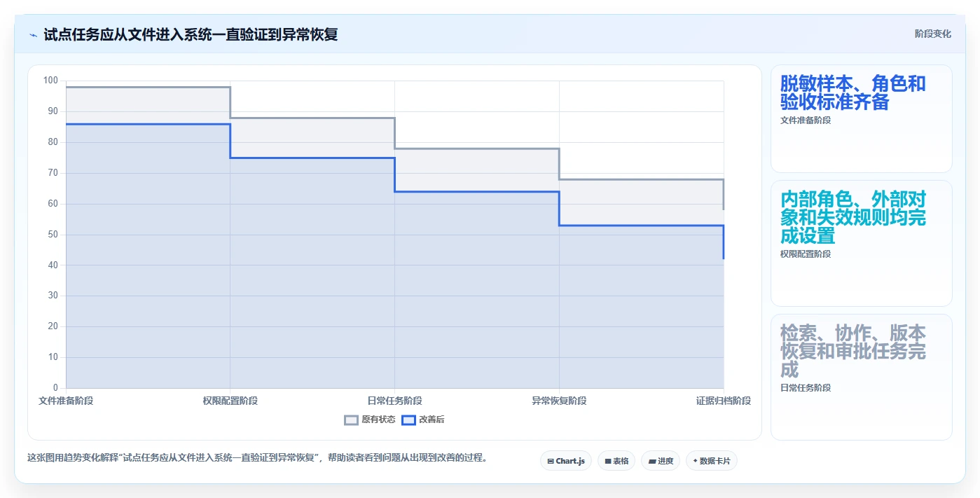Click the 70 y-axis value
980x498 pixels.
pos(53,173)
